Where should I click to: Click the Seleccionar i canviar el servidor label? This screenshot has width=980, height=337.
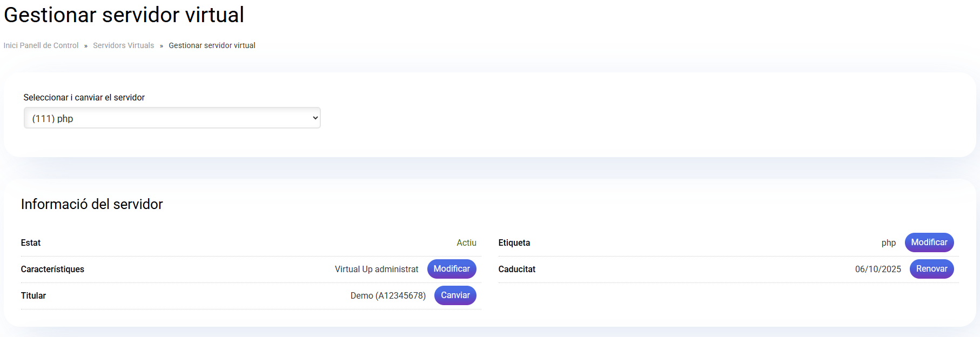pyautogui.click(x=84, y=98)
